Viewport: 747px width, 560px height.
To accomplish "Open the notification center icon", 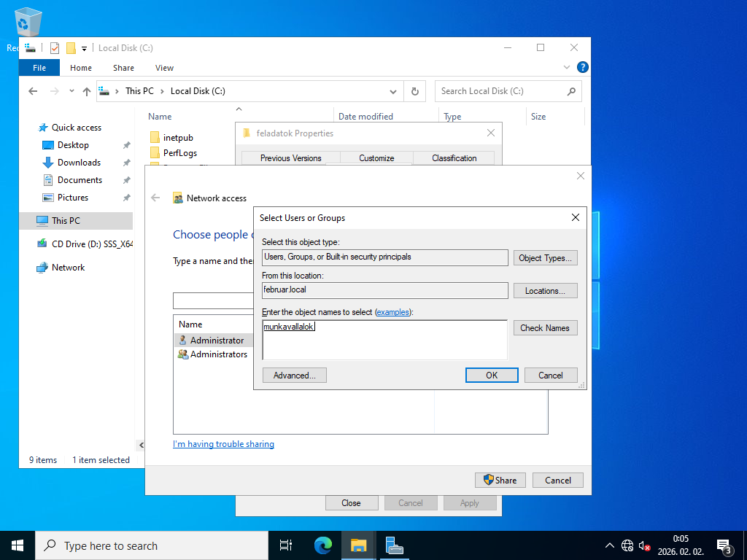I will (724, 545).
